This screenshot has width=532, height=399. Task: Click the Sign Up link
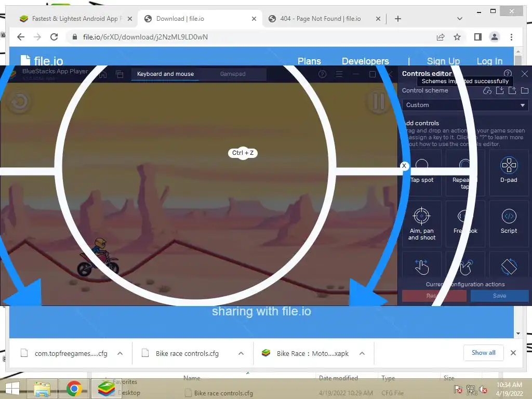[443, 61]
